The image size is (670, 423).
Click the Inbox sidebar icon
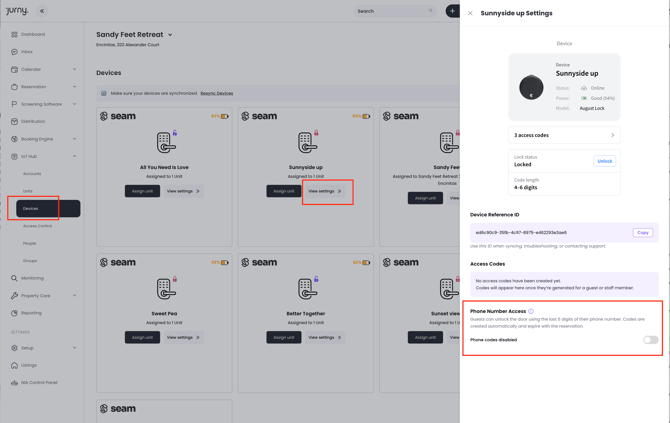tap(14, 52)
